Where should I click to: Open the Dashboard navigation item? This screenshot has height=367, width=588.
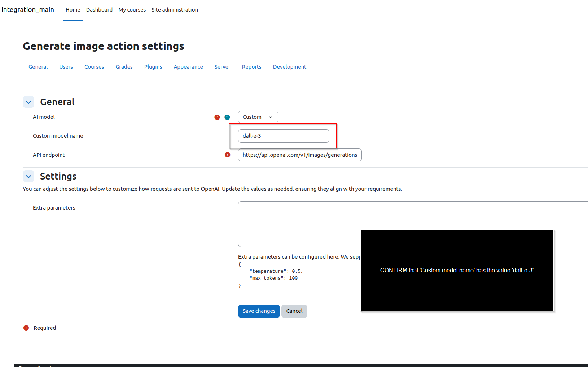point(99,10)
